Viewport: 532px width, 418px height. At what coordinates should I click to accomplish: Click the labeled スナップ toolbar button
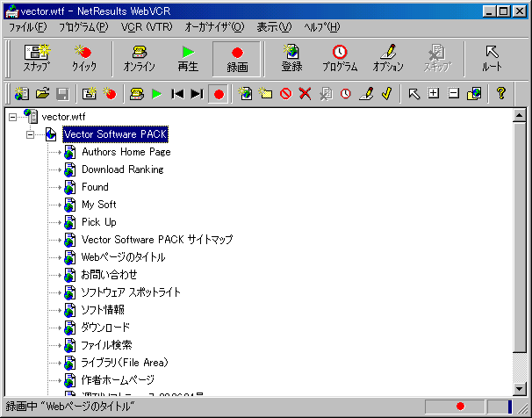(x=37, y=59)
